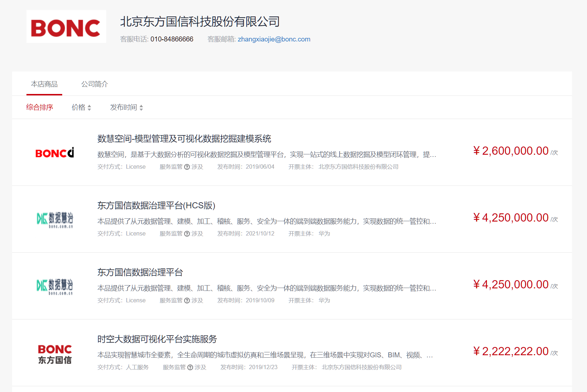Click the BONC company logo in the header
This screenshot has height=392, width=587.
coord(66,26)
